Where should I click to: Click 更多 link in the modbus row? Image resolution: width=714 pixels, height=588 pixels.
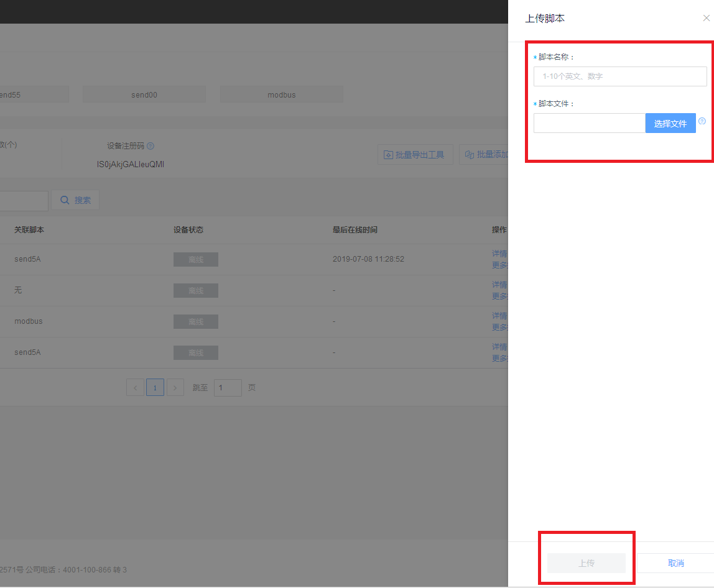tap(499, 327)
